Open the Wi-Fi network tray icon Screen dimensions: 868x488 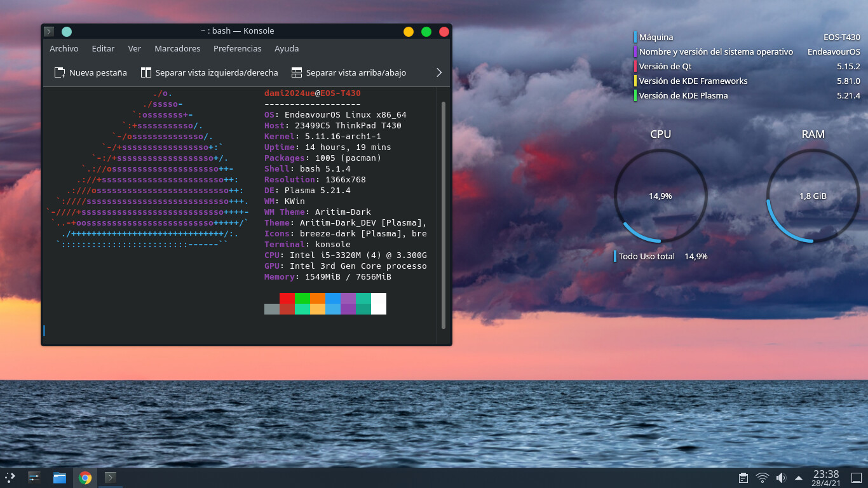[763, 478]
